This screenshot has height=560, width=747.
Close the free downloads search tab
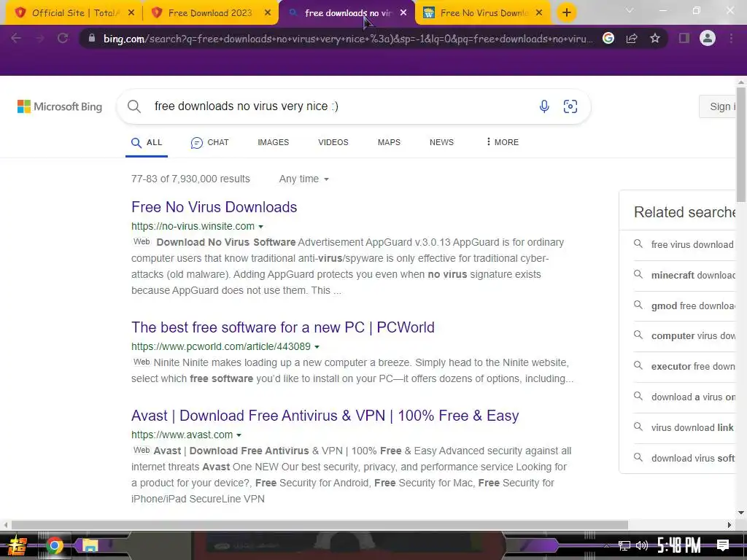pos(403,13)
